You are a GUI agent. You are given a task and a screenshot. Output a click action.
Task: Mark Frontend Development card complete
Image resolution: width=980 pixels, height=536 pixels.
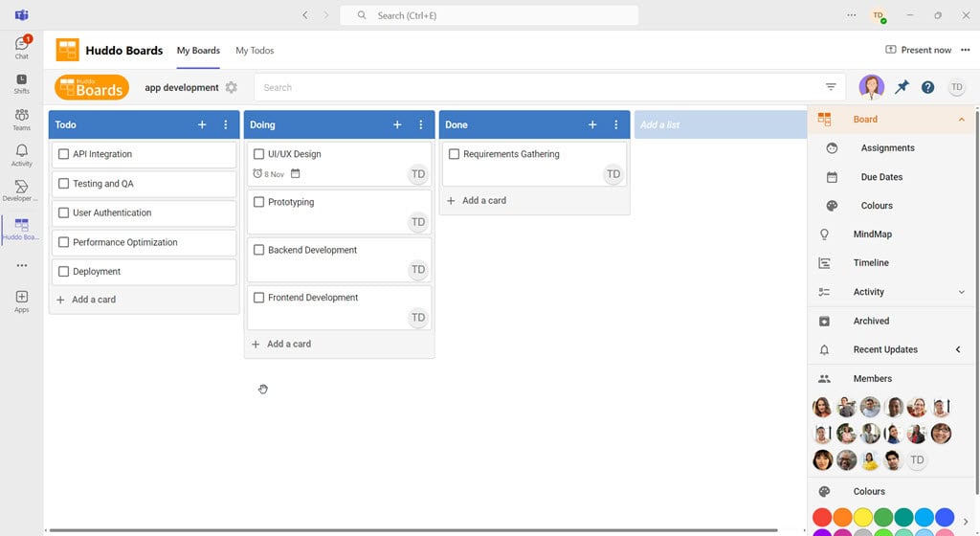pyautogui.click(x=258, y=298)
